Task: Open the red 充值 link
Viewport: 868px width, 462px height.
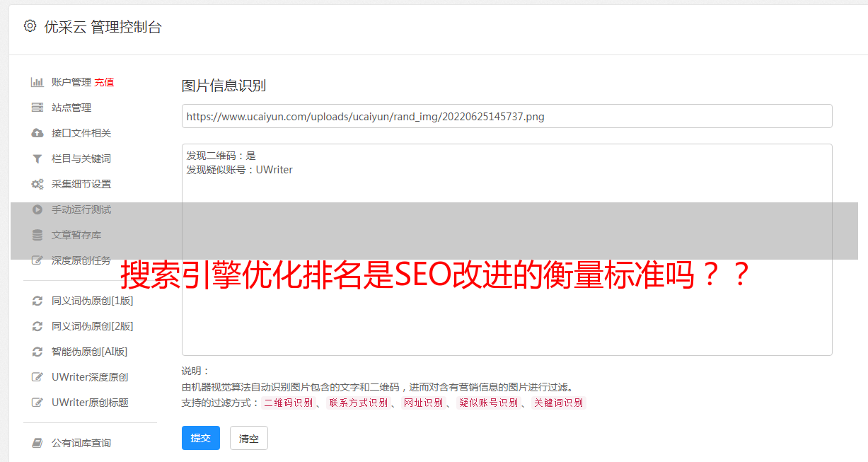Action: [104, 82]
